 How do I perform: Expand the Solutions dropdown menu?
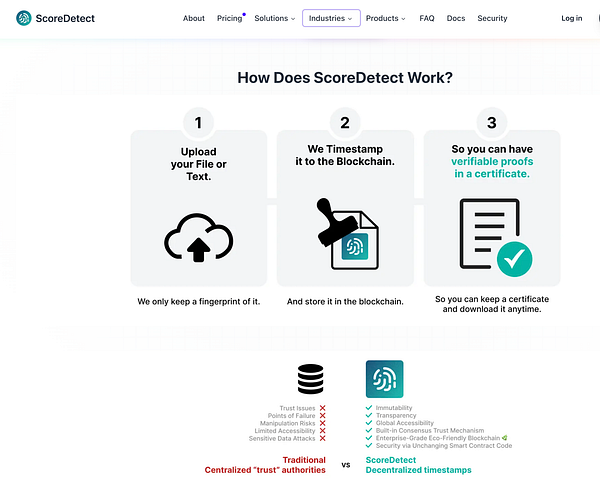(275, 18)
